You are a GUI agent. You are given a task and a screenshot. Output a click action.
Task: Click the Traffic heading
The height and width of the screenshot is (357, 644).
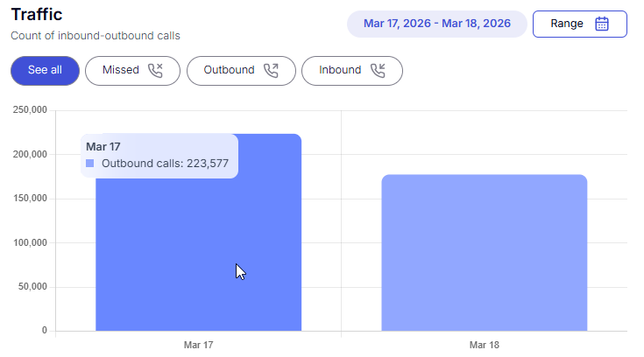[36, 15]
